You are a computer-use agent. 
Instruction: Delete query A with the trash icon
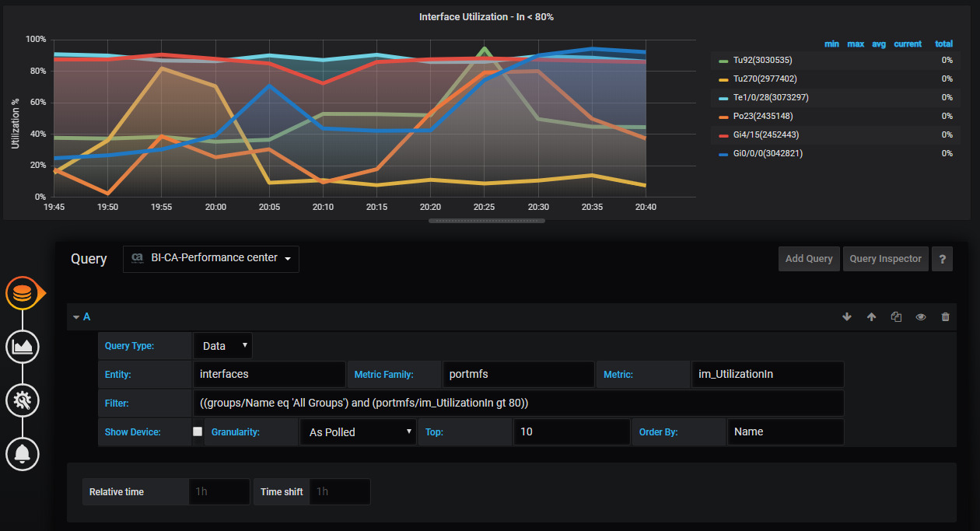pos(945,316)
